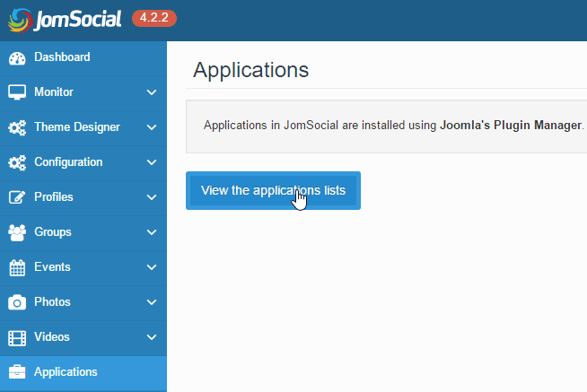Click View the applications lists button
Viewport: 587px width, 392px height.
(273, 190)
